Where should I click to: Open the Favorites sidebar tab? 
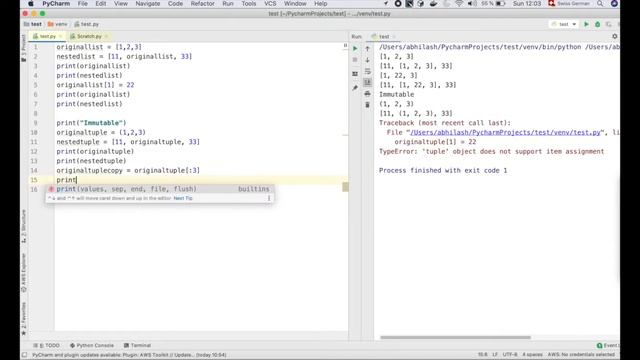tap(24, 318)
